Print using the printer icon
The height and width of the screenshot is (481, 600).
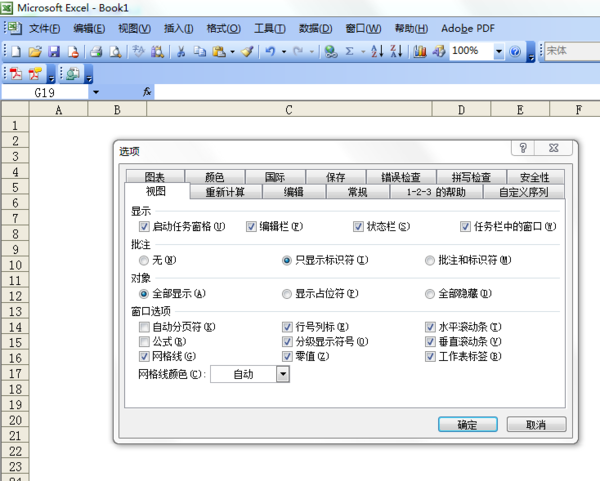[x=96, y=51]
